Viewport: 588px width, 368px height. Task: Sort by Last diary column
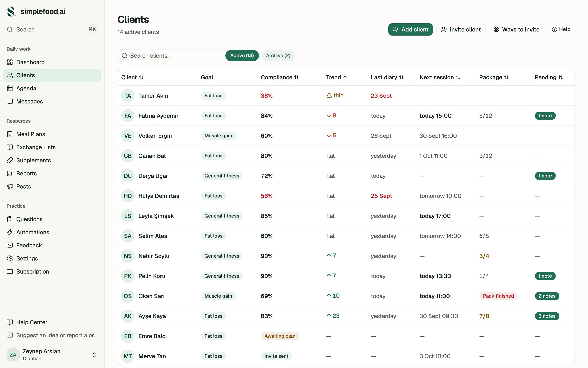pyautogui.click(x=387, y=77)
